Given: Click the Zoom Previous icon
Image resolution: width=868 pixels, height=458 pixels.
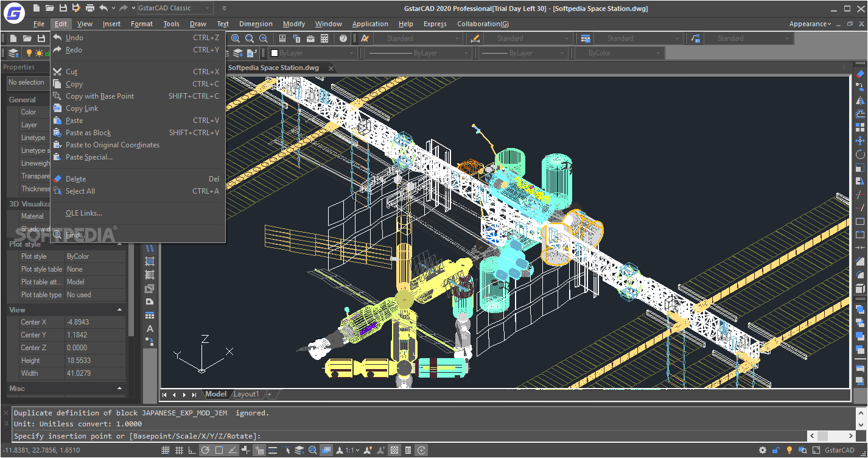Looking at the screenshot, I should point(263,38).
